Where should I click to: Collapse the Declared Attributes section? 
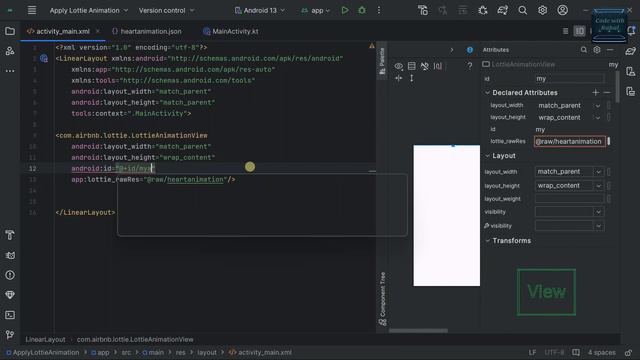point(487,93)
